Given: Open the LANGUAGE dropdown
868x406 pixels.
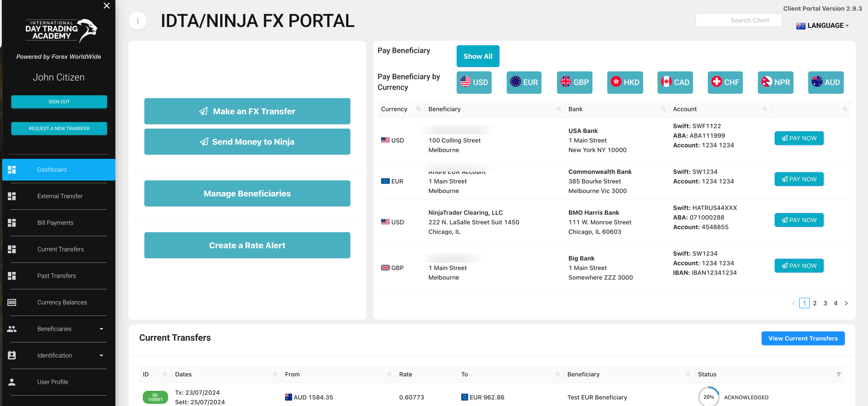Looking at the screenshot, I should (823, 26).
